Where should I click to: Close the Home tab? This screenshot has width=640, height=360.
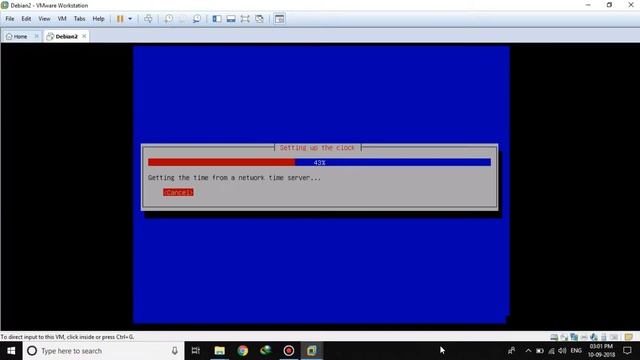point(36,36)
